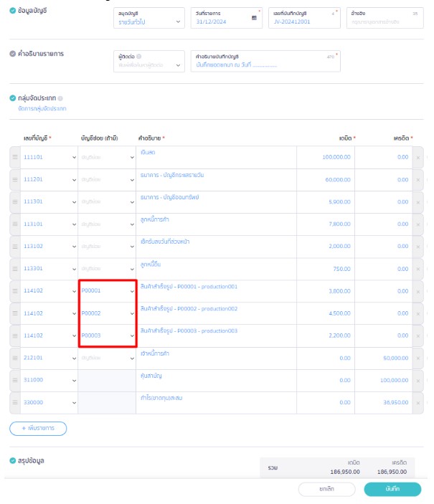The width and height of the screenshot is (434, 504).
Task: Click the จัดการกลุ่มจัดประเภท link
Action: (x=42, y=108)
